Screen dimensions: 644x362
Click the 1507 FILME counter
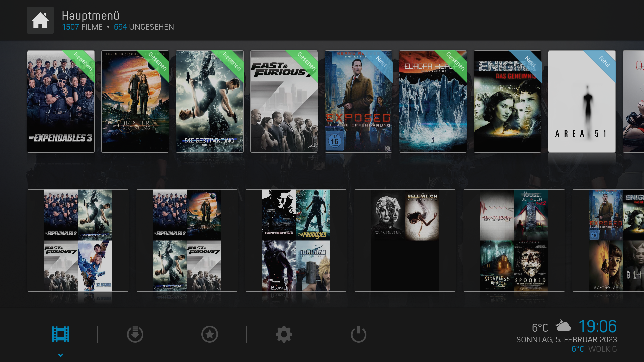point(82,27)
